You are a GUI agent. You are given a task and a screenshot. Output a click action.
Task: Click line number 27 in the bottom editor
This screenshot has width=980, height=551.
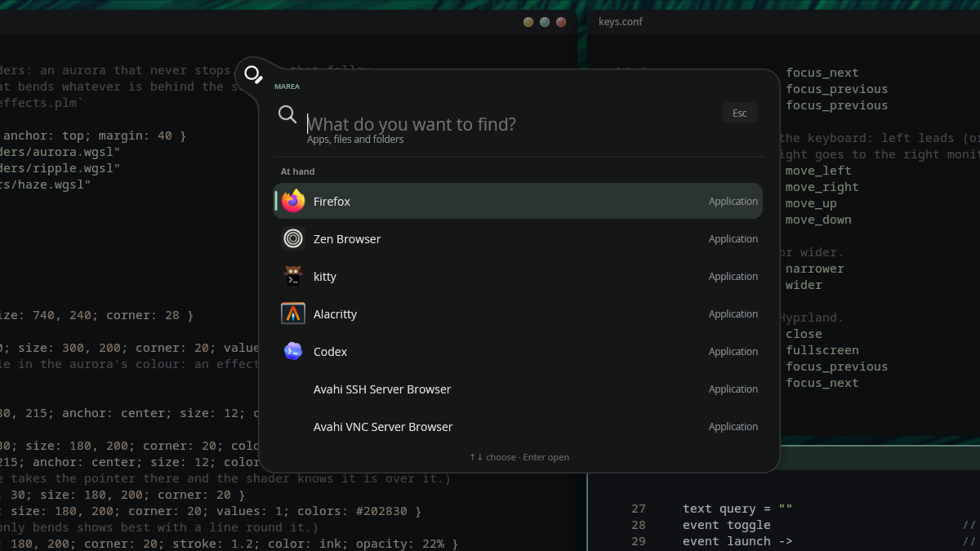639,509
